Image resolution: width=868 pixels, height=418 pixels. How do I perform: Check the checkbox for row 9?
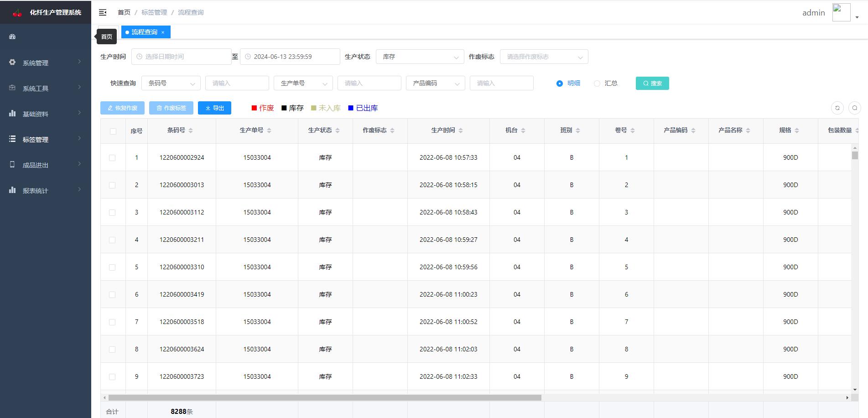[x=112, y=377]
